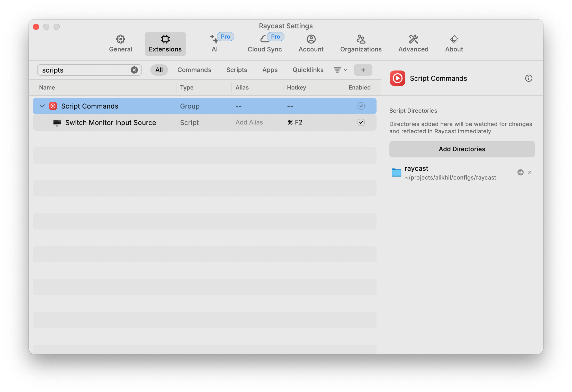The width and height of the screenshot is (572, 392).
Task: Click the directory path ~/projects/alikhil/configs/raycast
Action: pyautogui.click(x=450, y=177)
